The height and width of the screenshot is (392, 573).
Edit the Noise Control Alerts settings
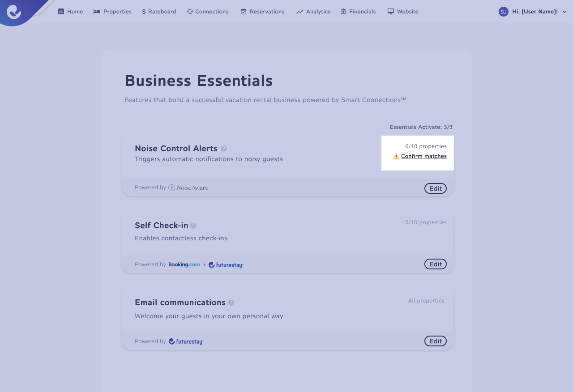coord(436,188)
